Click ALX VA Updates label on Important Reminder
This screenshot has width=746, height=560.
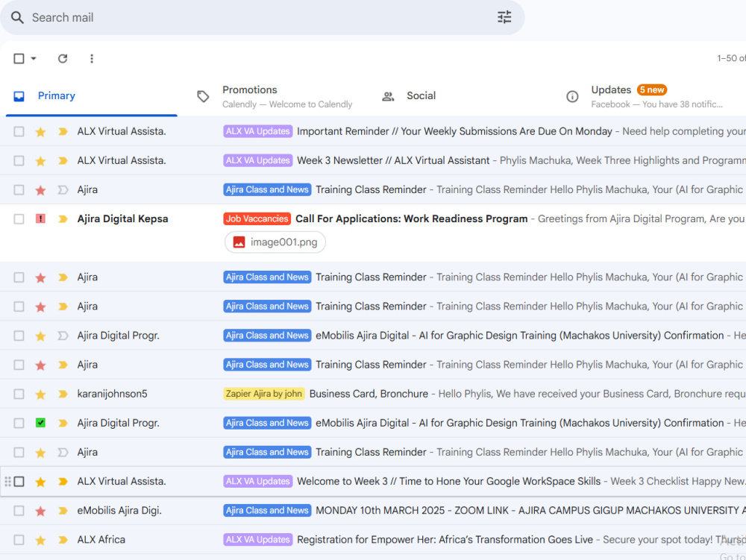tap(257, 131)
